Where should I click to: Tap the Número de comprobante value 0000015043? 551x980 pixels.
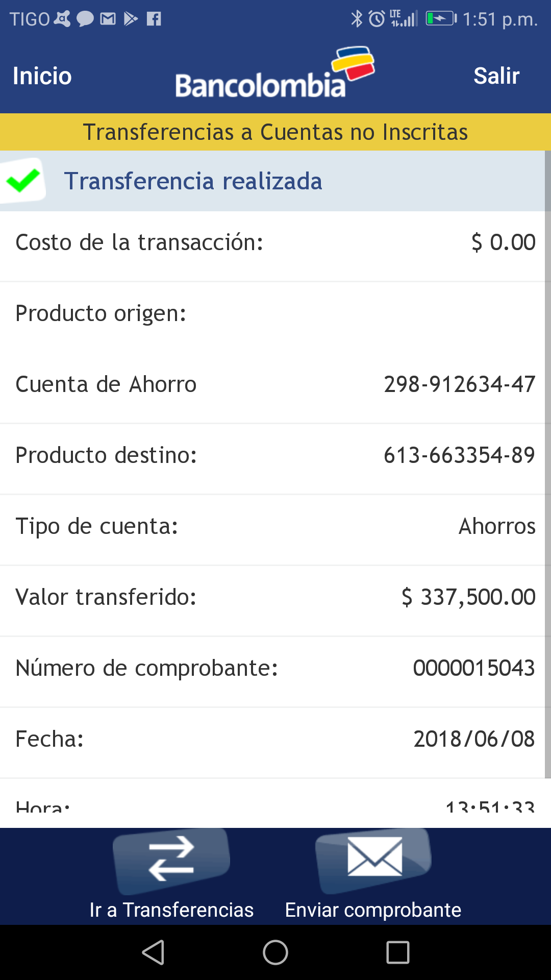click(473, 668)
